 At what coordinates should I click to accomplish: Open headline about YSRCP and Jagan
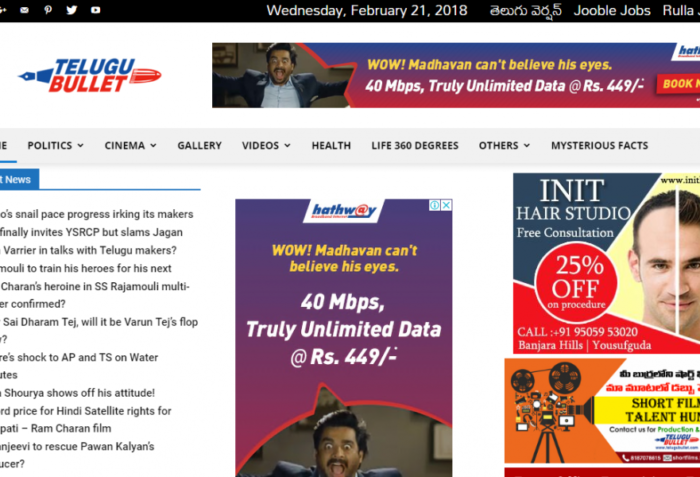[91, 232]
